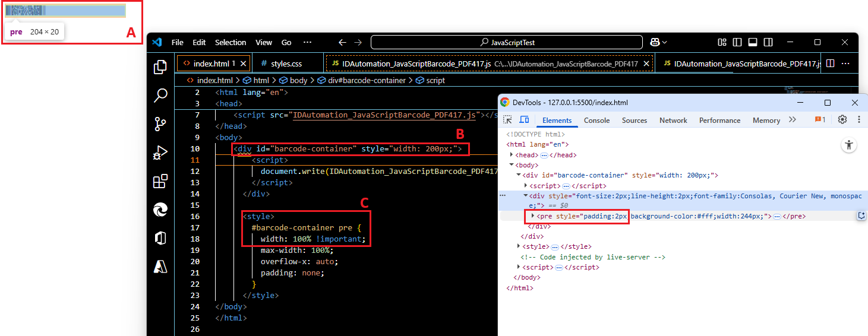Image resolution: width=868 pixels, height=336 pixels.
Task: Collapse the barcode-container div in DevTools
Action: (519, 175)
